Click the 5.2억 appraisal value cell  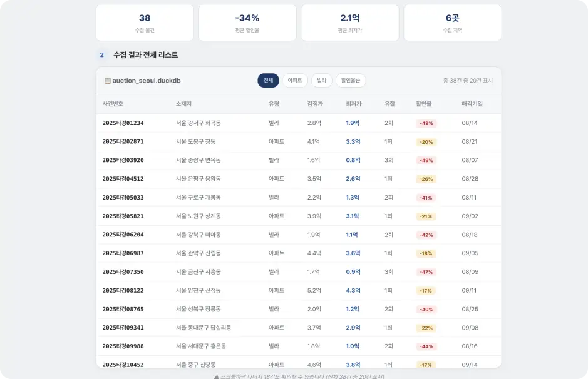point(314,291)
